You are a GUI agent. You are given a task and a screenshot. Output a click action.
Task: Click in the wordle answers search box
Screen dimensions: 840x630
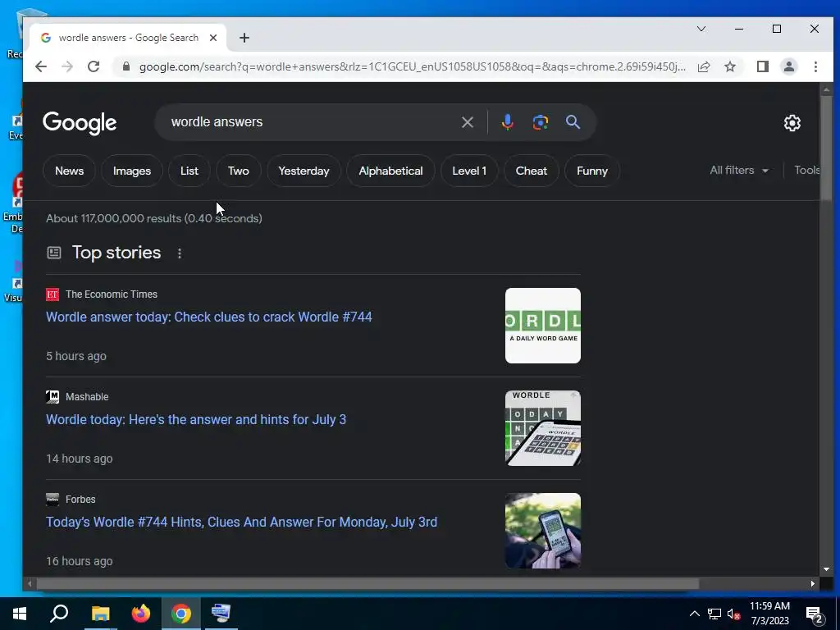[x=311, y=122]
